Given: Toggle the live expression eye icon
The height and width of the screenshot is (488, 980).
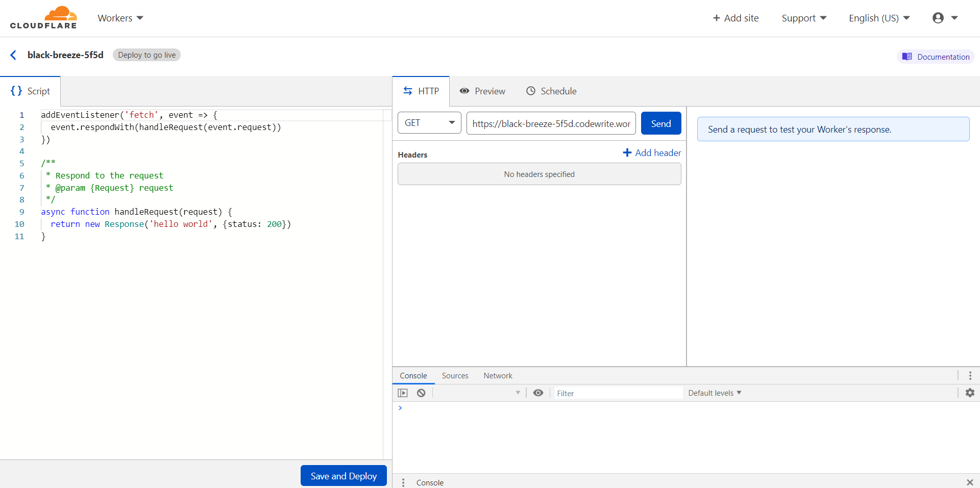Looking at the screenshot, I should [538, 393].
